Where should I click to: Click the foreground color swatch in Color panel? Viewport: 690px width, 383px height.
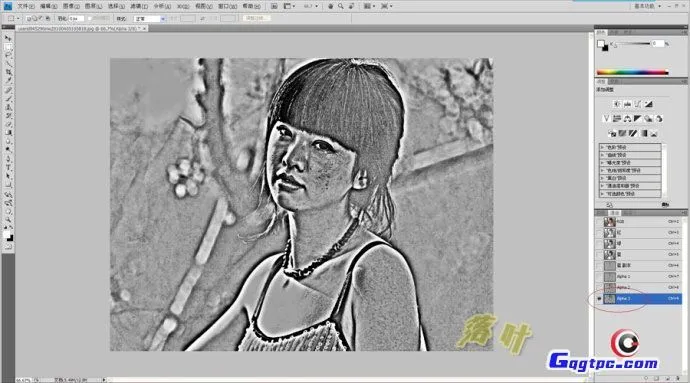pos(601,43)
